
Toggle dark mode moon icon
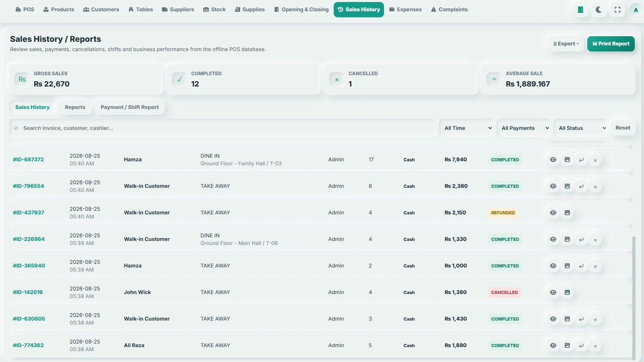(x=599, y=10)
